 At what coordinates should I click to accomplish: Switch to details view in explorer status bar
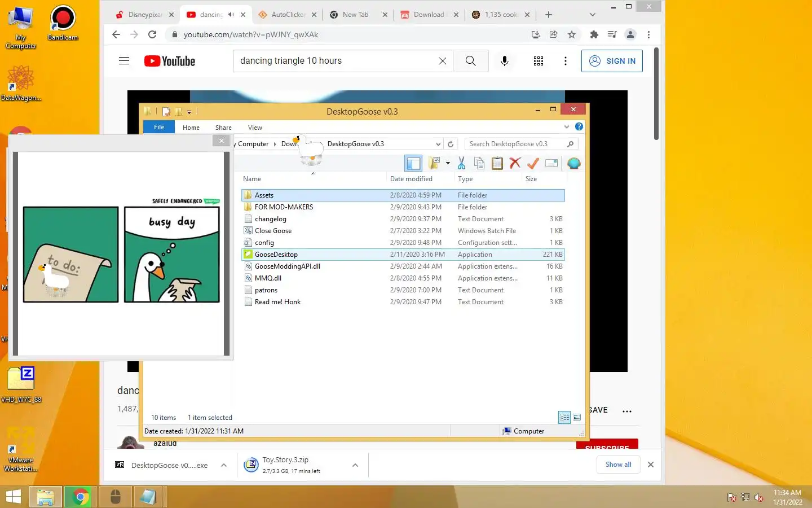coord(564,418)
